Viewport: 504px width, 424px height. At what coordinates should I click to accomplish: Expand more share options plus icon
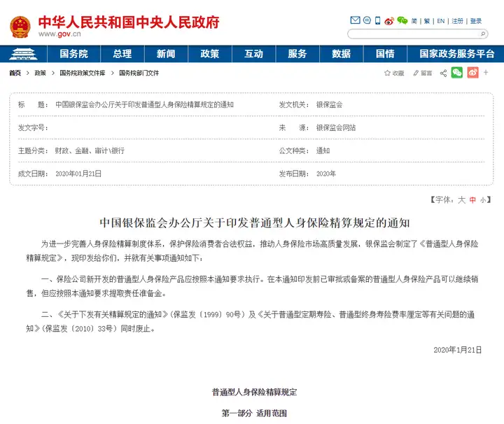tap(486, 72)
